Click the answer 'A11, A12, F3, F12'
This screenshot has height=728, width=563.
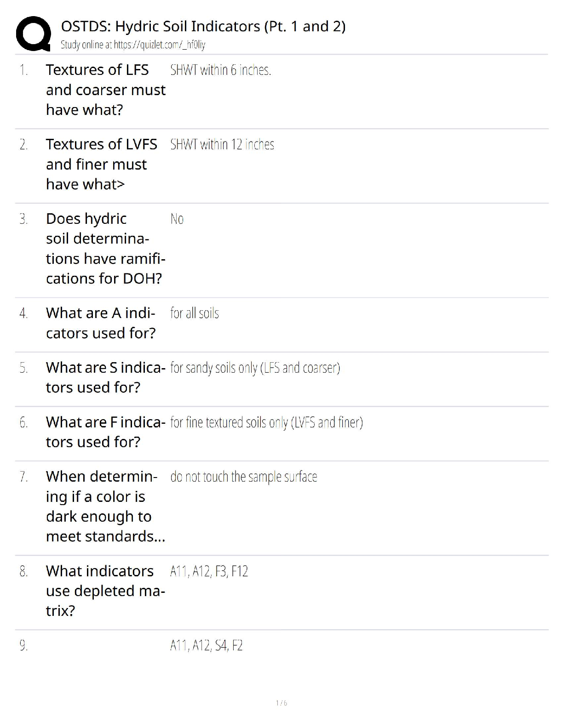(x=209, y=572)
